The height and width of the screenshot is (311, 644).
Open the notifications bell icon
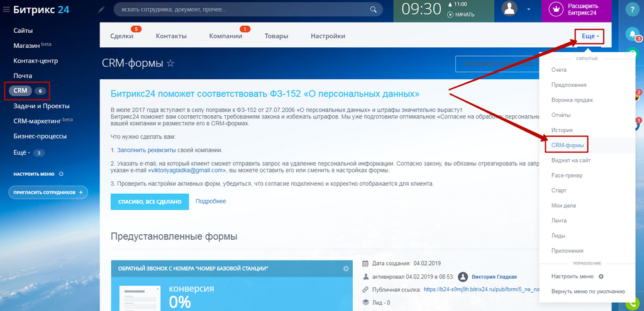point(633,34)
